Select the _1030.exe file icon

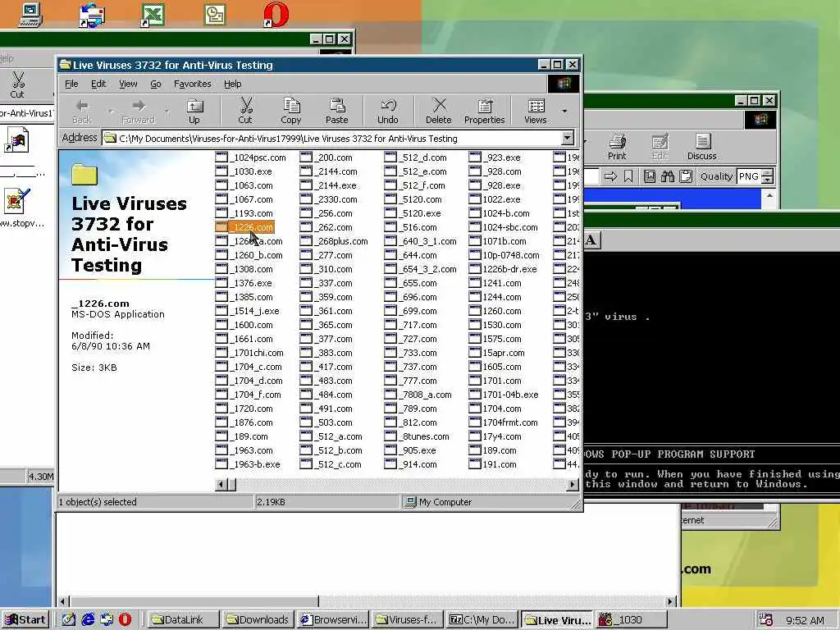(x=221, y=171)
